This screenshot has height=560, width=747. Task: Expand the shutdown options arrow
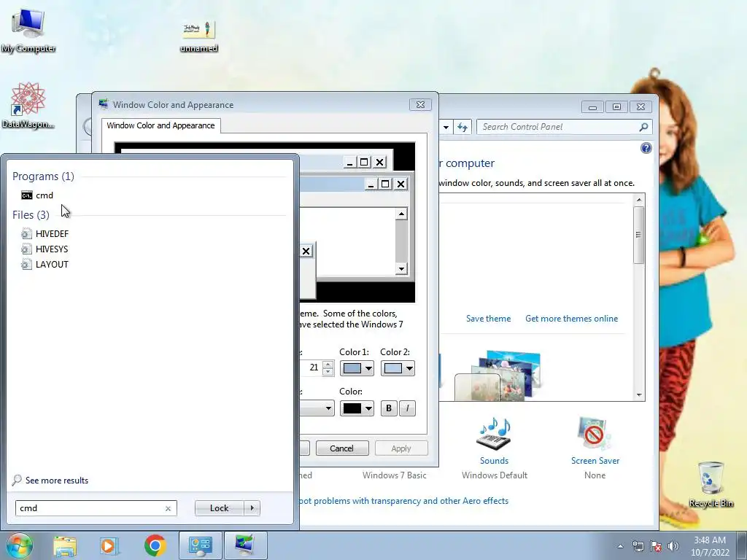252,508
